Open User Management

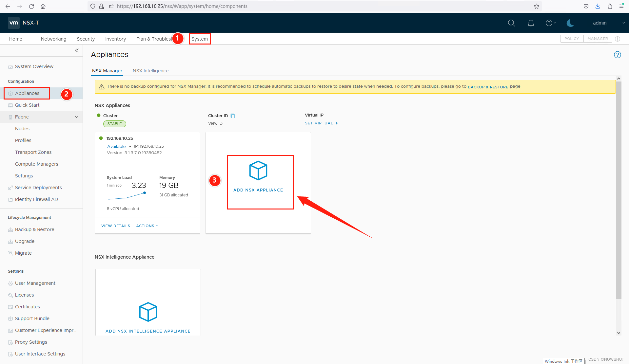[35, 283]
